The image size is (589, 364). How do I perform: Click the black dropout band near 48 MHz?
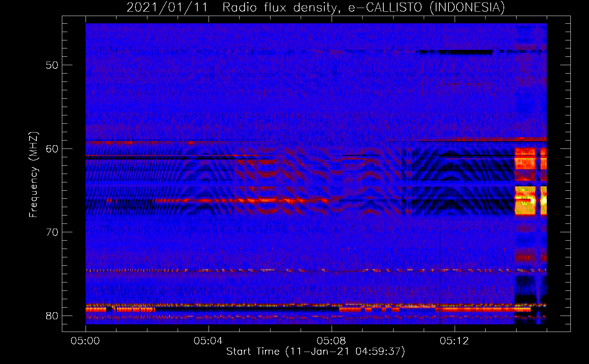point(466,52)
